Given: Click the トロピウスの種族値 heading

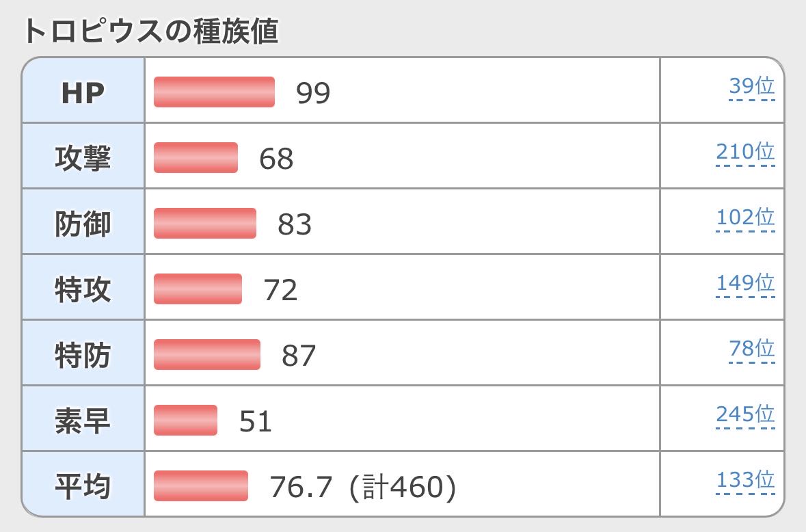Looking at the screenshot, I should (150, 31).
